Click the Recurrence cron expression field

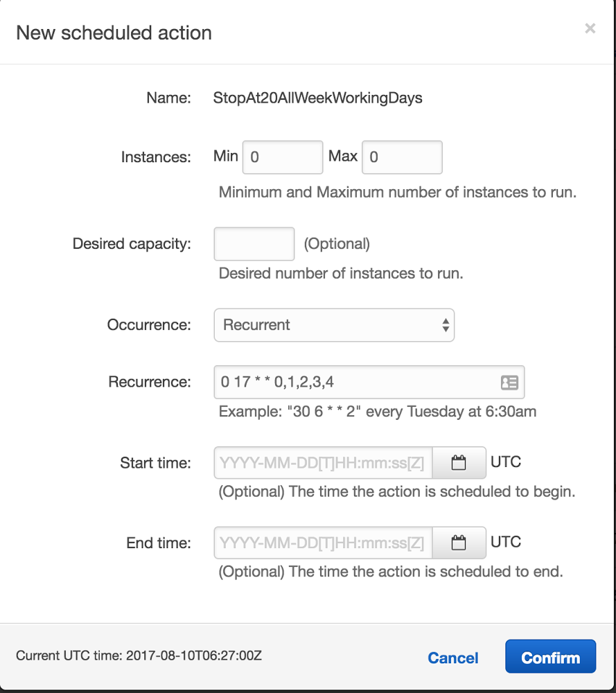pyautogui.click(x=353, y=382)
